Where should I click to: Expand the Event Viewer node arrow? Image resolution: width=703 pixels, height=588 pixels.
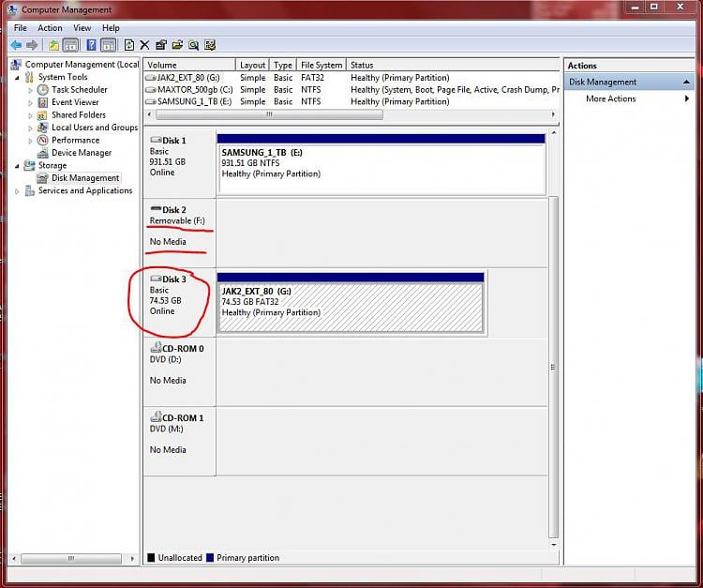30,103
